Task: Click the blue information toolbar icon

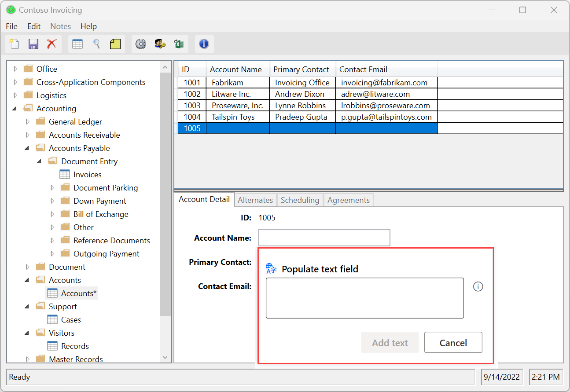Action: (204, 44)
